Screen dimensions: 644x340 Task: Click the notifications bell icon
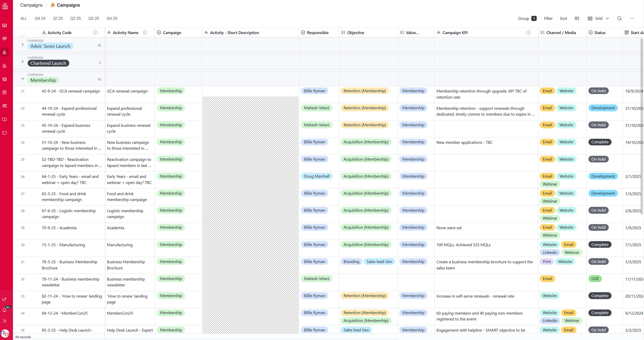point(5,310)
